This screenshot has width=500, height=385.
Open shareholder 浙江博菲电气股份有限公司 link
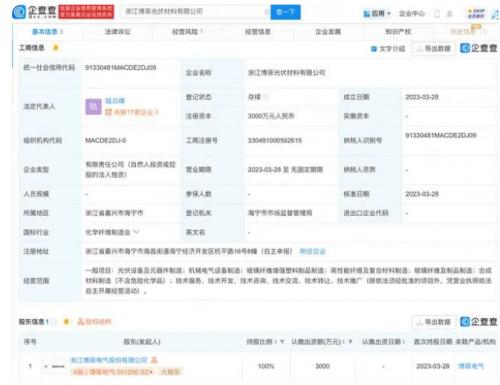click(x=109, y=360)
